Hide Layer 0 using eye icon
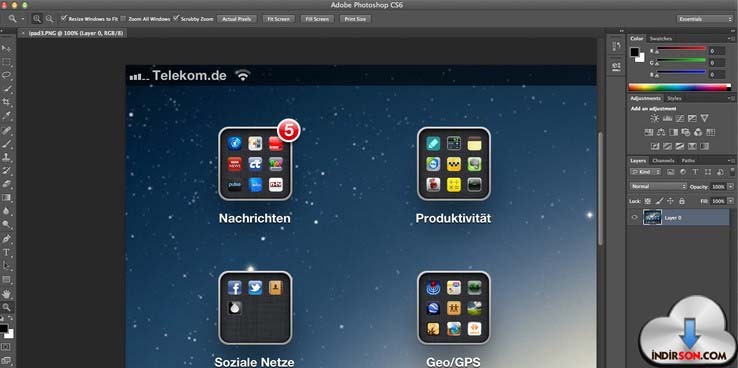This screenshot has width=738, height=368. click(x=634, y=217)
